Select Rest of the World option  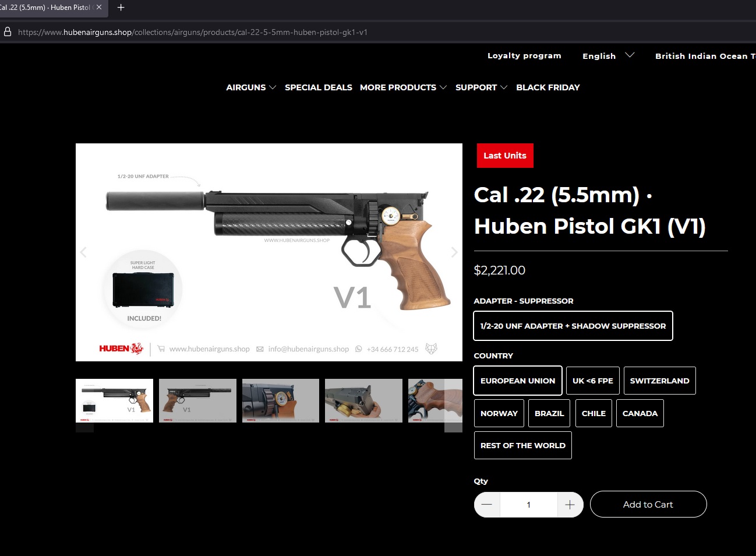(x=523, y=445)
